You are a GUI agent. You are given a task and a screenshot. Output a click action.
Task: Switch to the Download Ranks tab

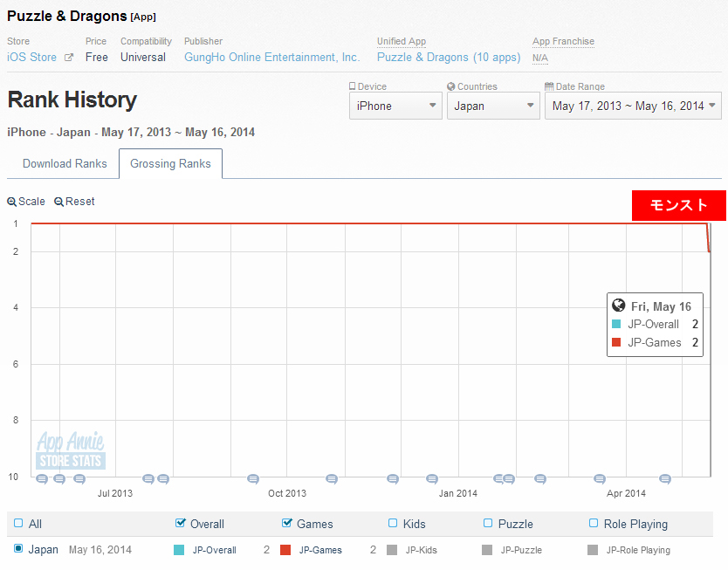pos(65,164)
